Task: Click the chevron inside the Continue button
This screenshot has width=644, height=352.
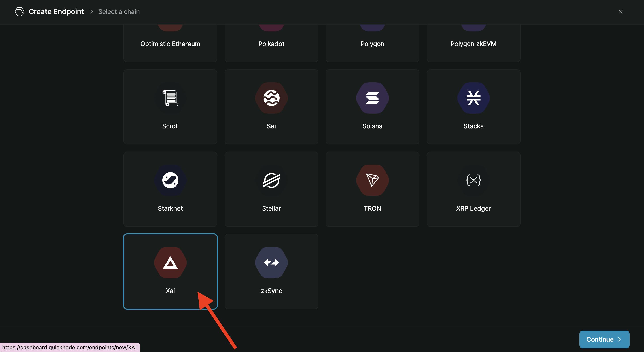Action: pos(619,339)
